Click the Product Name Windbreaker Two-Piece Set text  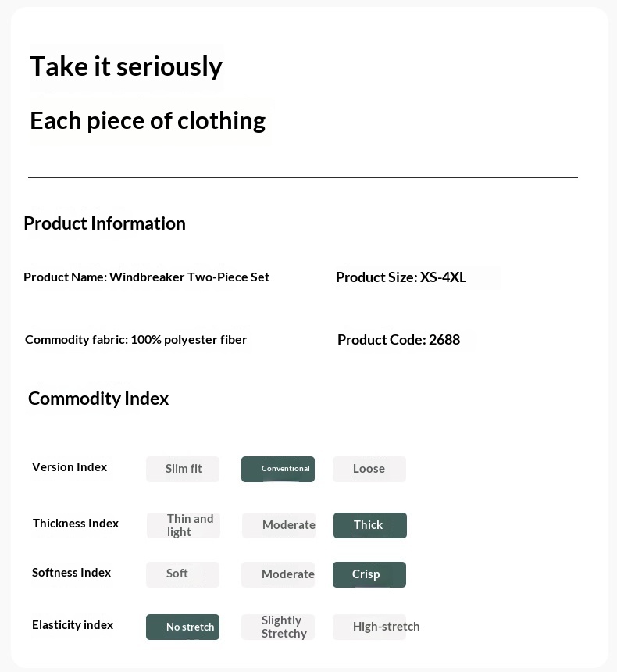coord(146,277)
